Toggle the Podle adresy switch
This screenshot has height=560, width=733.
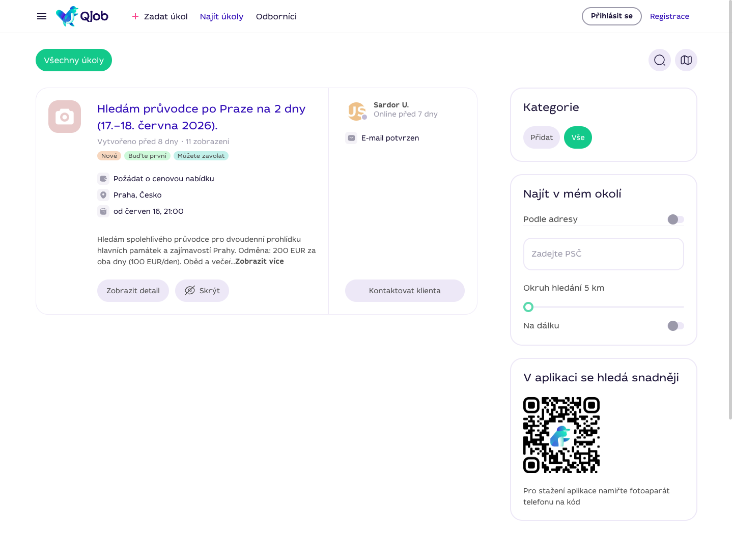(676, 219)
